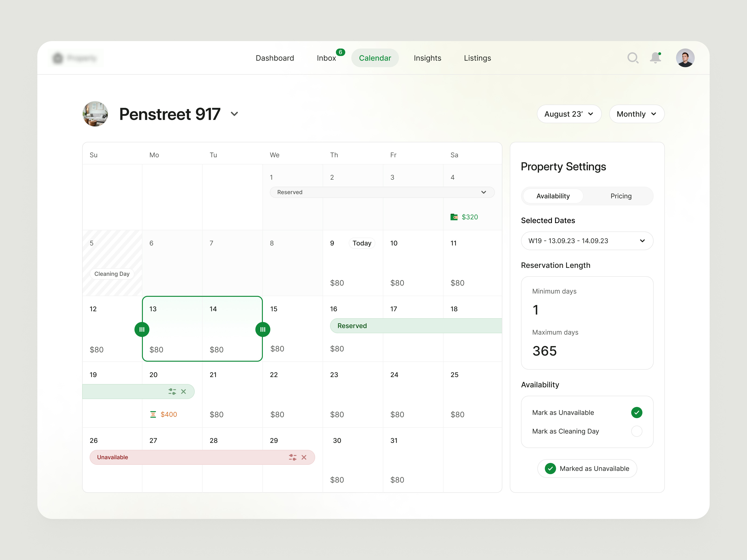
Task: Click the notification bell icon
Action: (655, 58)
